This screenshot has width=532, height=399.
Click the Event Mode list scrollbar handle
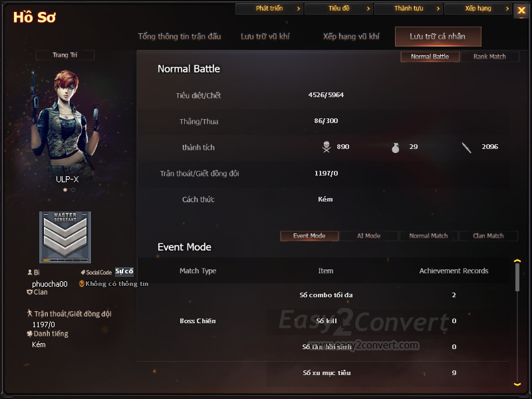coord(517,277)
